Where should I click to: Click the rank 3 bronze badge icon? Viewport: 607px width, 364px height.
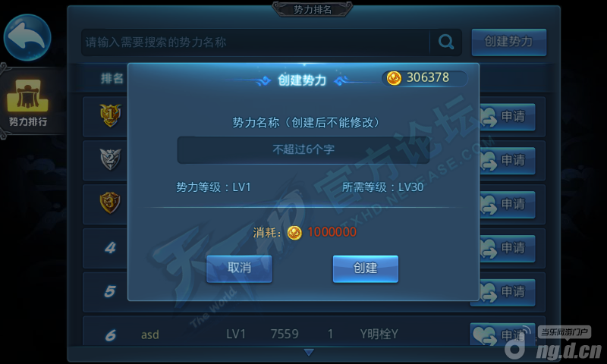[x=110, y=202]
